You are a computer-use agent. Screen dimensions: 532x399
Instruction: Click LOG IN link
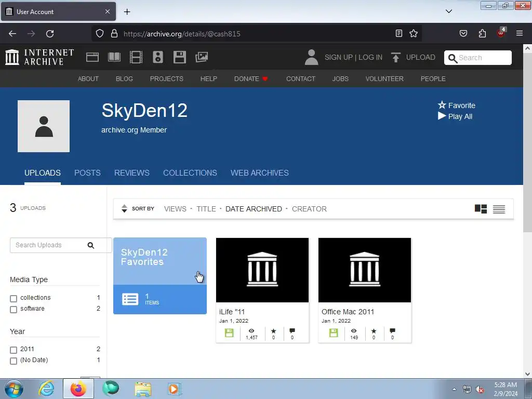click(370, 57)
